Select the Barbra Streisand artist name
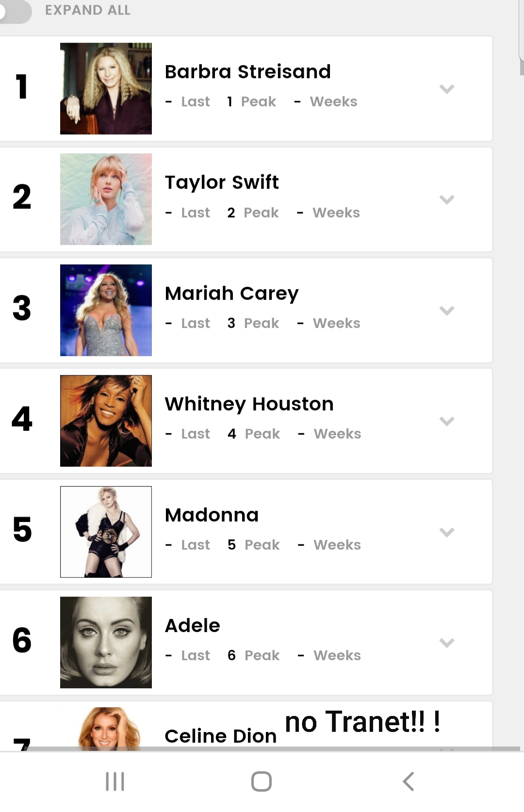The width and height of the screenshot is (524, 812). pyautogui.click(x=247, y=72)
